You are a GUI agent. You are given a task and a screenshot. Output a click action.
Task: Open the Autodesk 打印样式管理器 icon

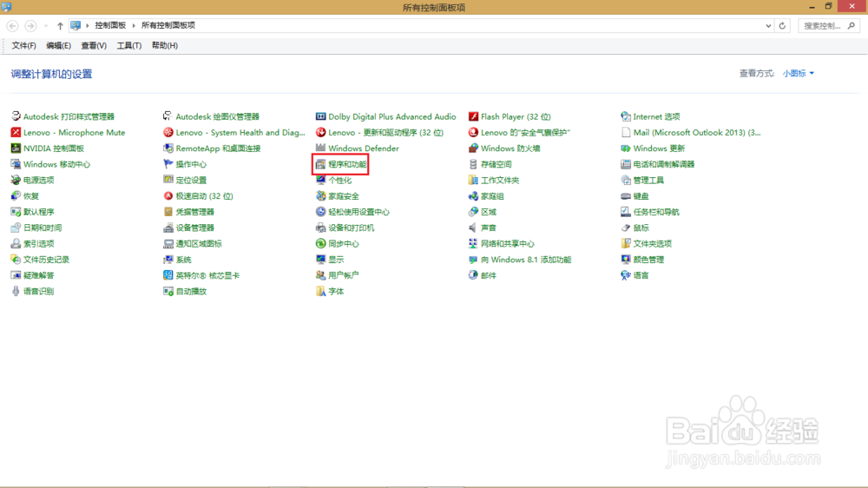click(16, 116)
